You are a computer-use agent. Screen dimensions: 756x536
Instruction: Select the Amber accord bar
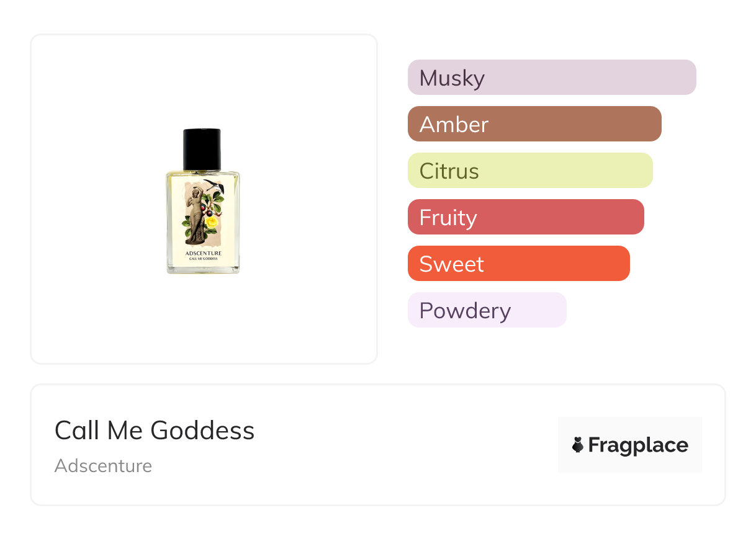click(x=534, y=124)
